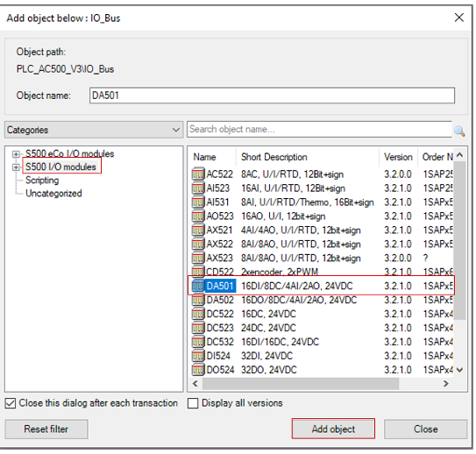The height and width of the screenshot is (454, 476).
Task: Click the Search object name field
Action: (x=319, y=130)
